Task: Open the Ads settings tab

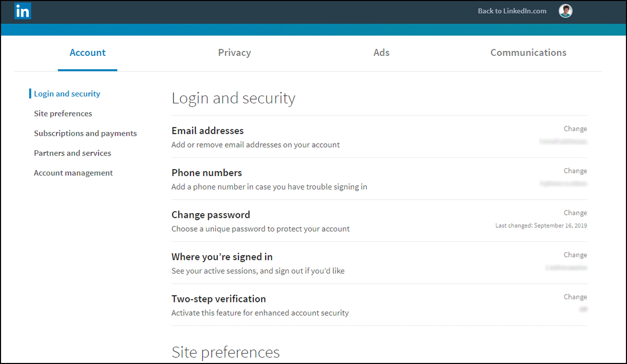Action: point(381,52)
